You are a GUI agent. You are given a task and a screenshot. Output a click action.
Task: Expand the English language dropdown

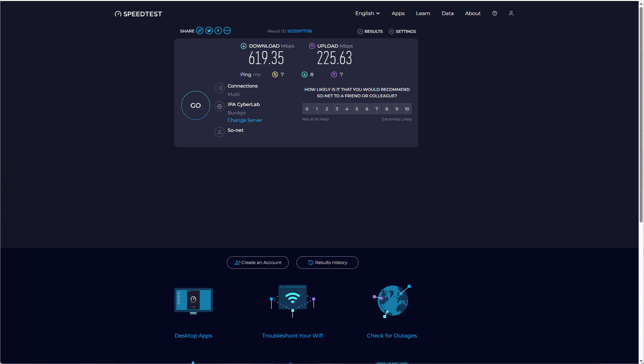coord(367,13)
